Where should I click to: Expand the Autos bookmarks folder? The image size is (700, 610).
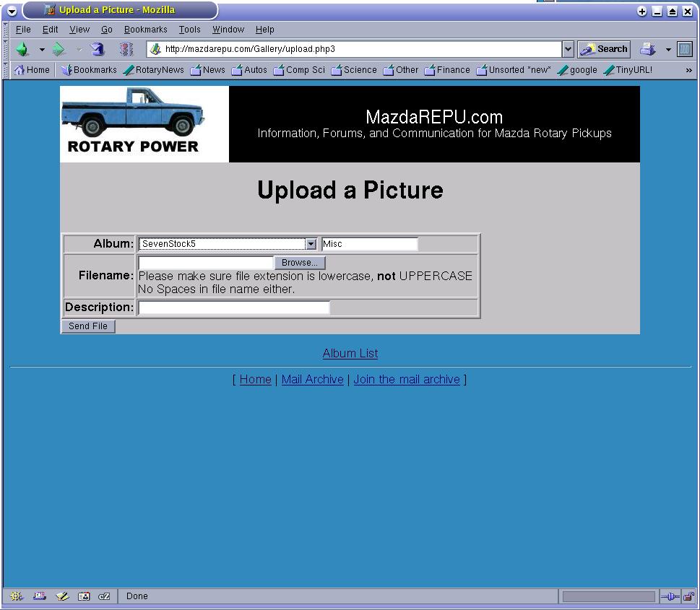pyautogui.click(x=249, y=70)
